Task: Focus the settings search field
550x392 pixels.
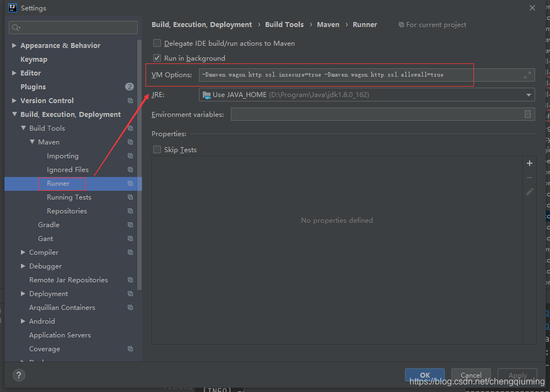Action: (x=73, y=28)
